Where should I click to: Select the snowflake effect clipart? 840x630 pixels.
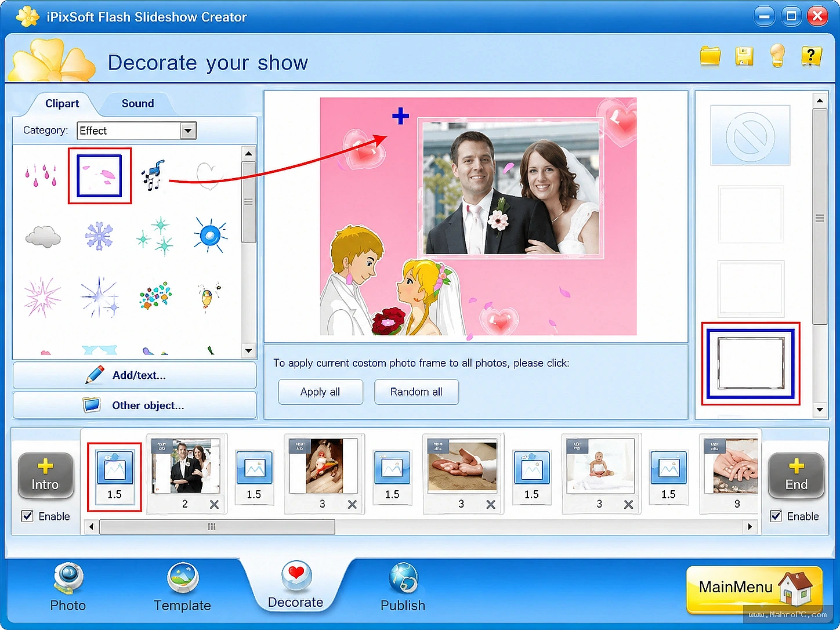coord(99,236)
